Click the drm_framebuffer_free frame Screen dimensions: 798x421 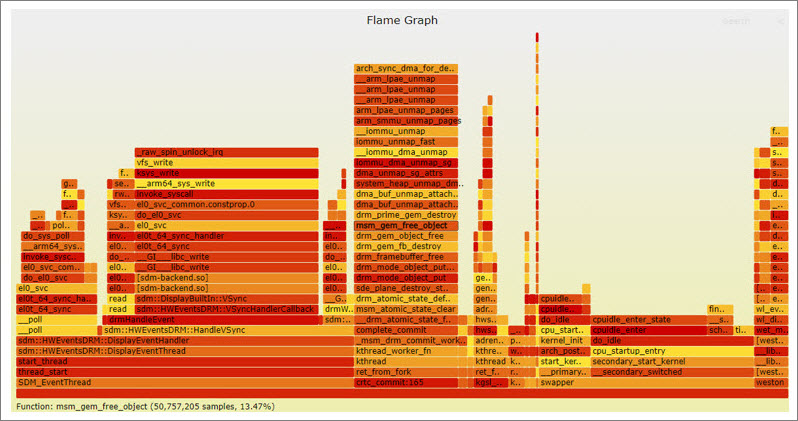[406, 257]
